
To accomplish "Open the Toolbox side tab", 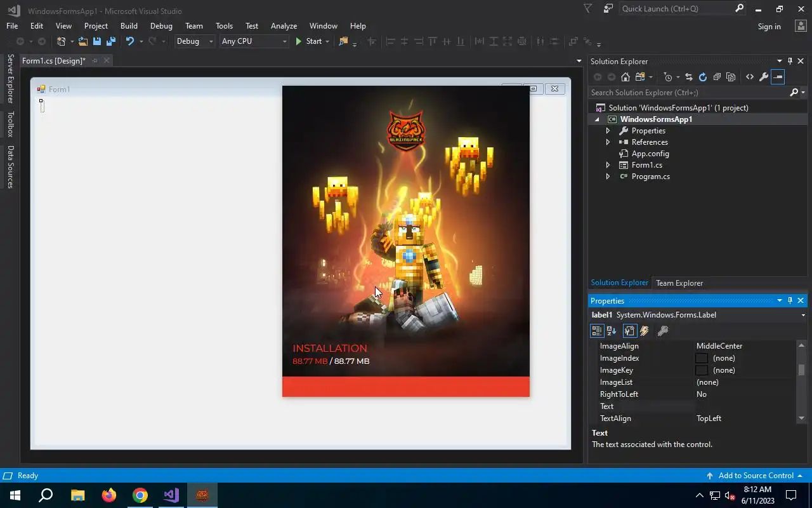I will 10,124.
